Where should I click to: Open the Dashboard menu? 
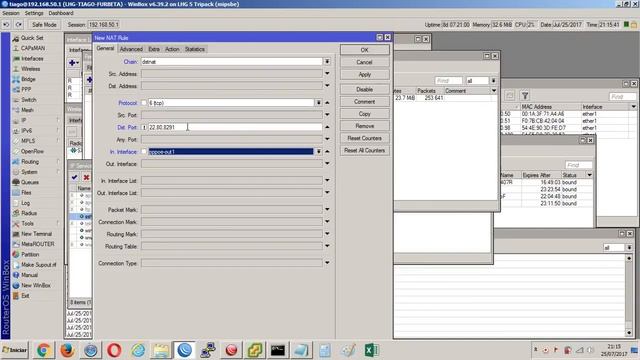point(61,13)
